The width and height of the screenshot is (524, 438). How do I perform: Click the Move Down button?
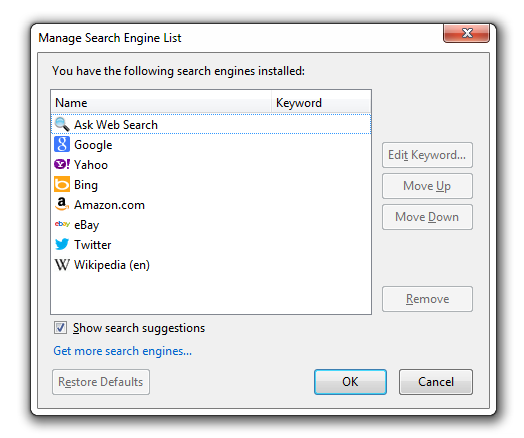point(427,217)
